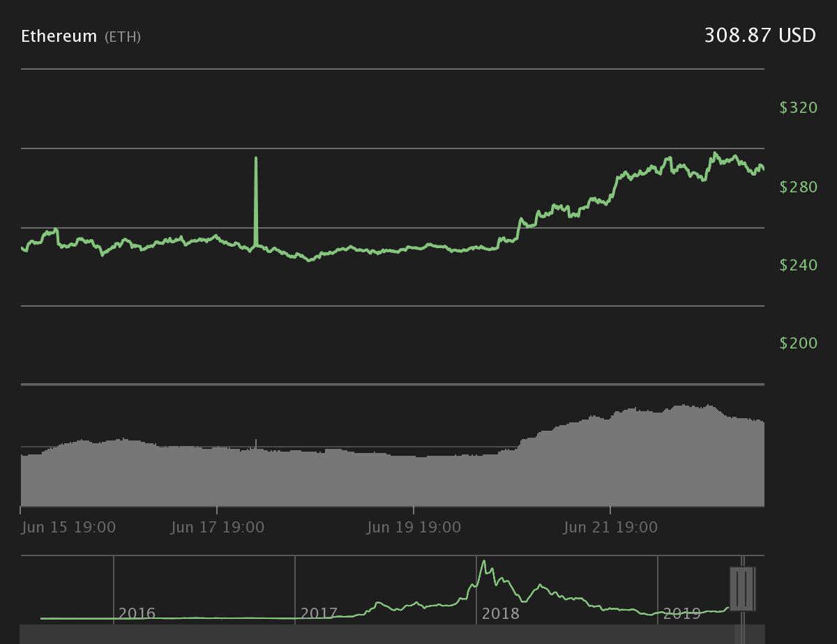Click the 2019 marker in navigator timeline

[x=681, y=613]
